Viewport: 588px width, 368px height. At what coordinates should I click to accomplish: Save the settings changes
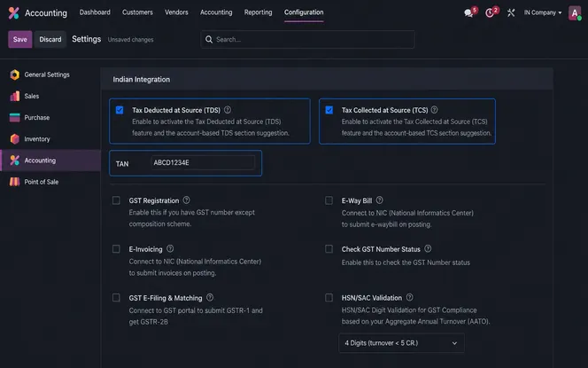click(20, 39)
